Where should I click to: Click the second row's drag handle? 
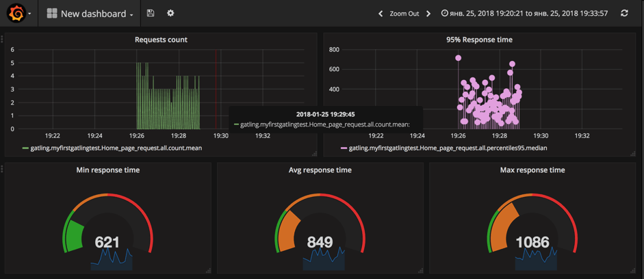coord(2,169)
